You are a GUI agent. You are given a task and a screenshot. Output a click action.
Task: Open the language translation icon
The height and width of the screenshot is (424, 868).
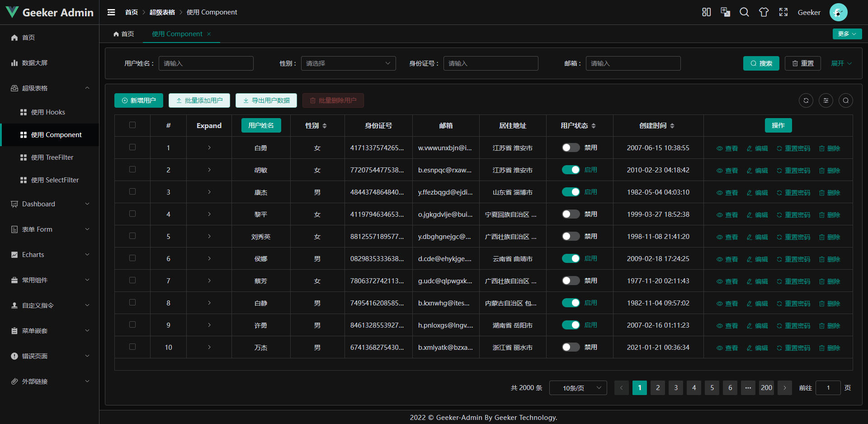(725, 12)
